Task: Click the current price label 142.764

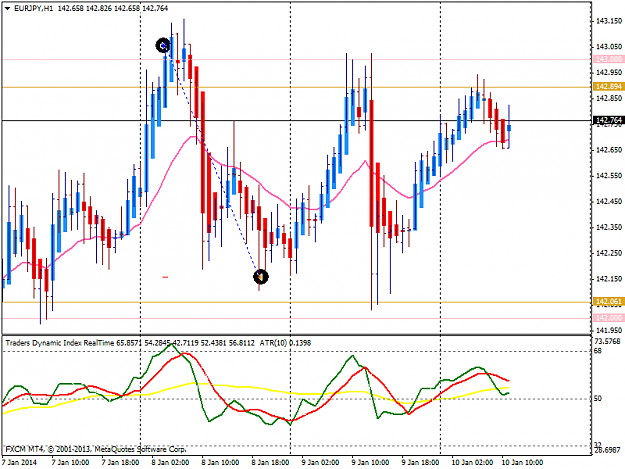Action: (x=608, y=120)
